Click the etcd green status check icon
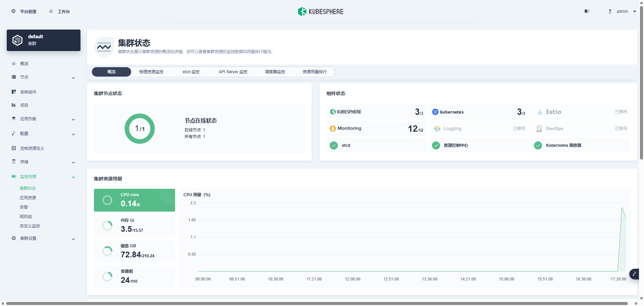 [x=334, y=145]
